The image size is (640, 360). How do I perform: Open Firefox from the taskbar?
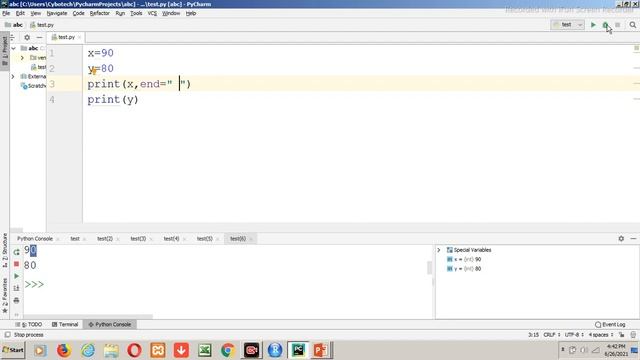tap(64, 350)
